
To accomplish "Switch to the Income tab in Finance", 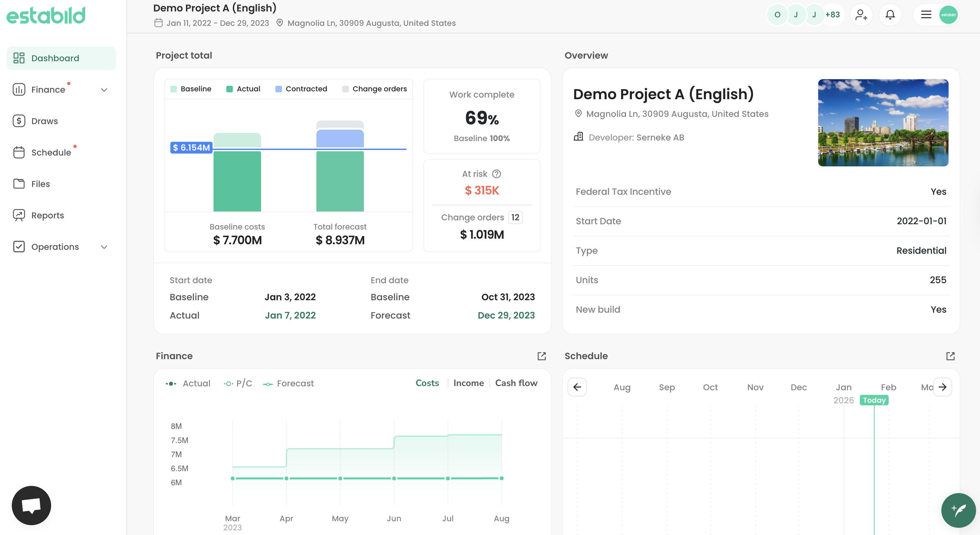I will [468, 383].
